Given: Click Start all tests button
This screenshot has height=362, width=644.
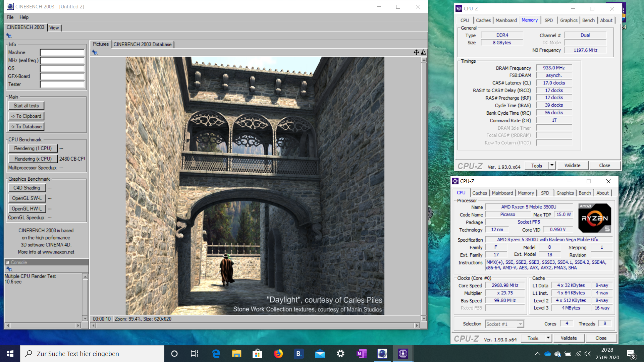Looking at the screenshot, I should [x=26, y=106].
